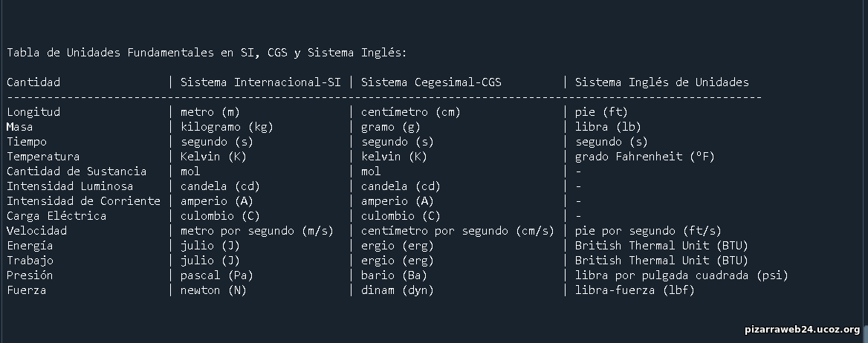Click the 'dinam (dyn)' cell
The width and height of the screenshot is (868, 343).
coord(398,290)
